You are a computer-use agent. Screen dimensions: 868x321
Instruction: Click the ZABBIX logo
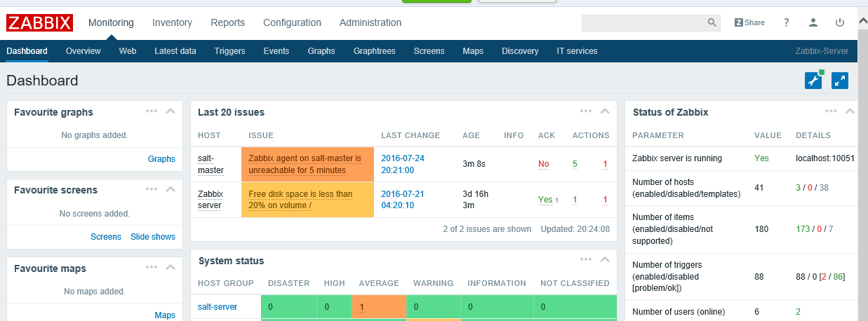point(39,23)
